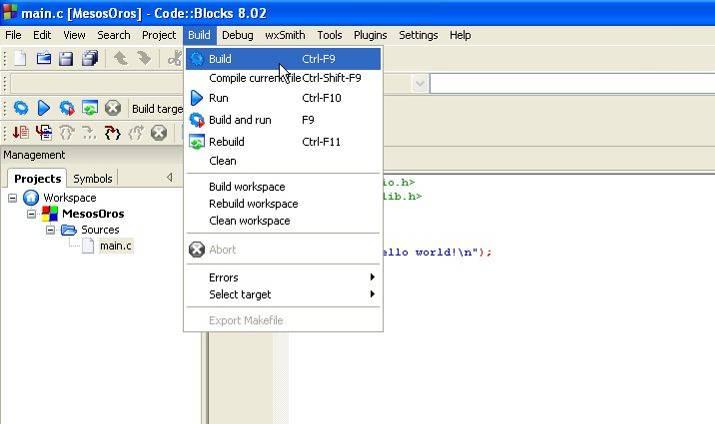Select Build and run menu entry
The width and height of the screenshot is (715, 424).
coord(283,120)
